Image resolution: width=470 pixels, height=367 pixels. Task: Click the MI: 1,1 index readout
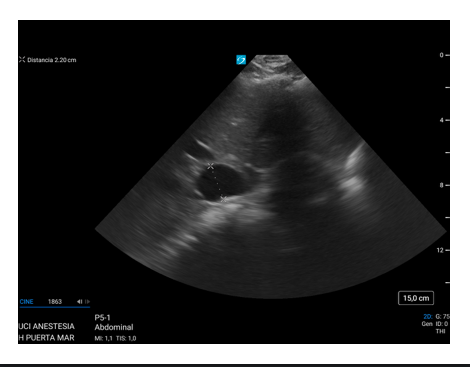104,338
